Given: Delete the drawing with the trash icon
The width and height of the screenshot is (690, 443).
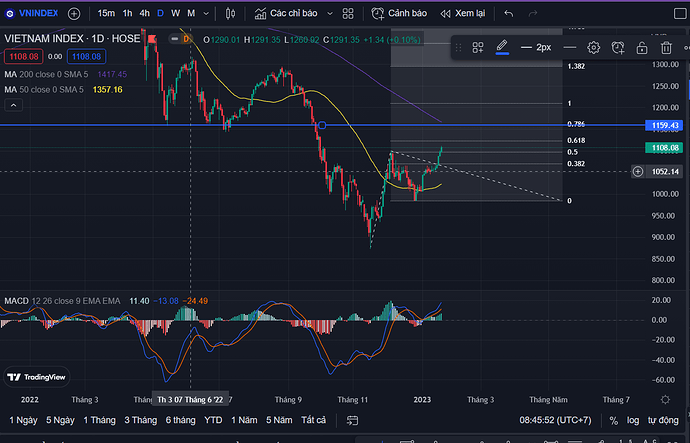Looking at the screenshot, I should (667, 48).
